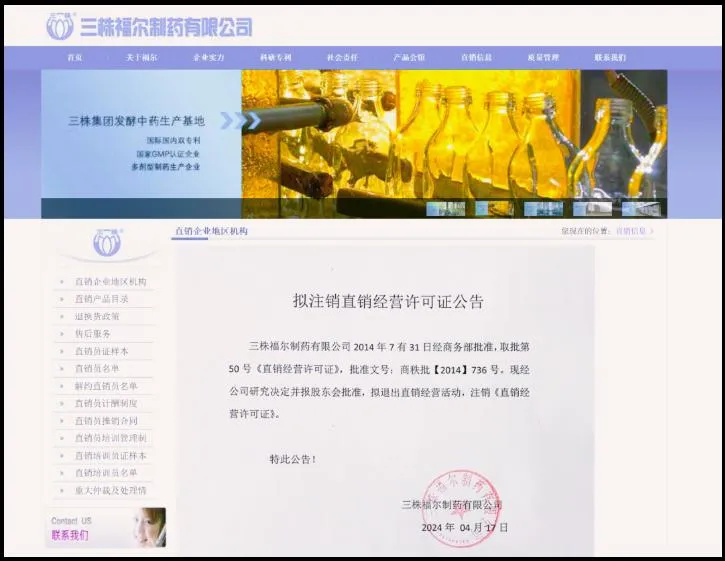Click the triple chevron arrows on the banner

coord(240,120)
